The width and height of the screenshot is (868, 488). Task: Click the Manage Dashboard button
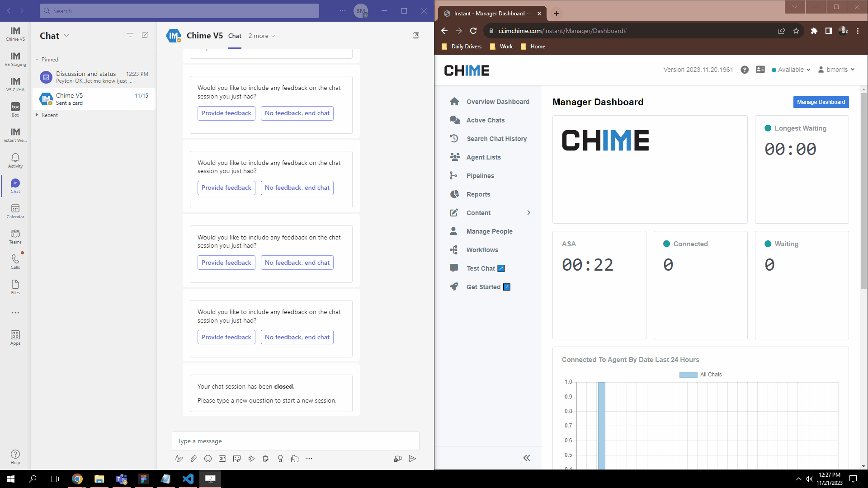pos(821,102)
